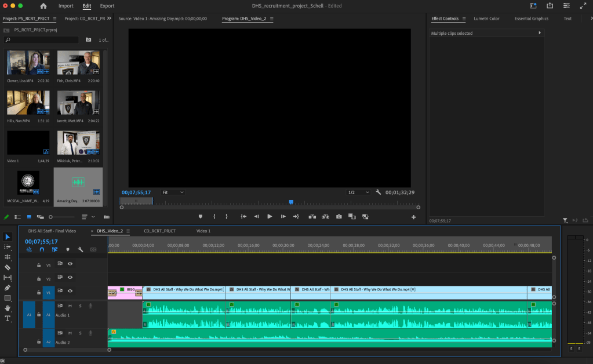Select the Pen tool
Screen dimensions: 593x364
point(8,287)
